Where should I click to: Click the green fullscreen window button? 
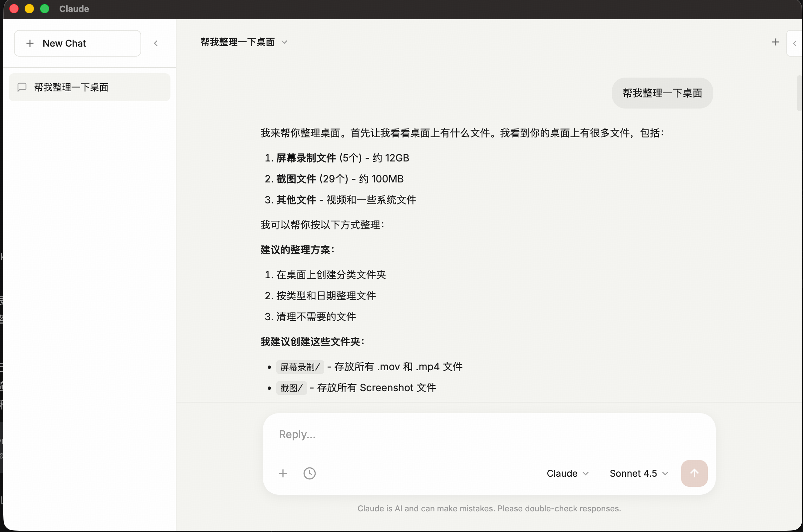(44, 9)
